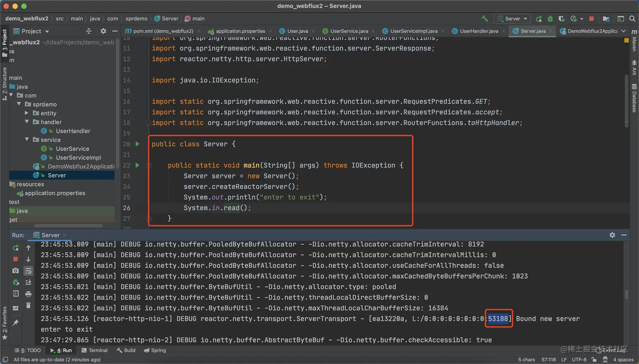Viewport: 639px width, 364px height.
Task: Run Server with Coverage from toolbar
Action: click(x=562, y=19)
